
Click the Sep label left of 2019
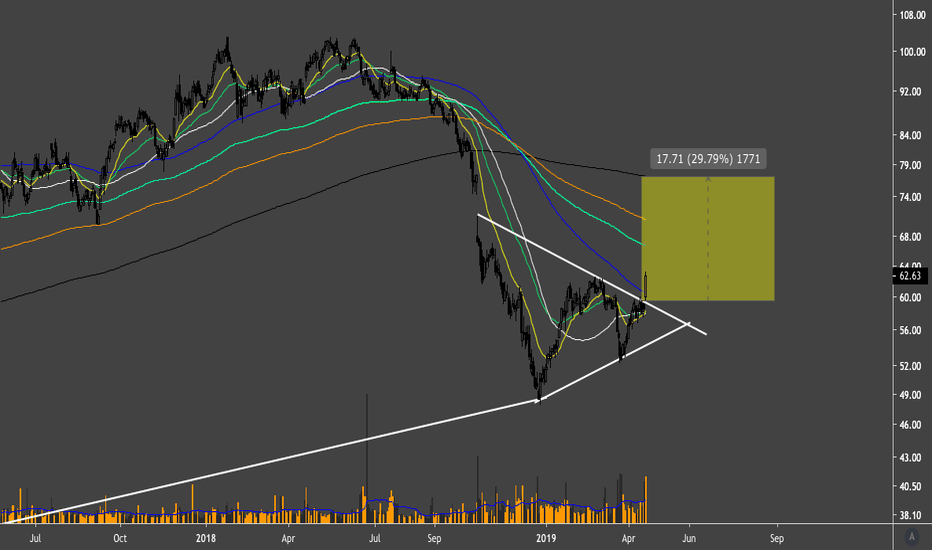point(434,539)
